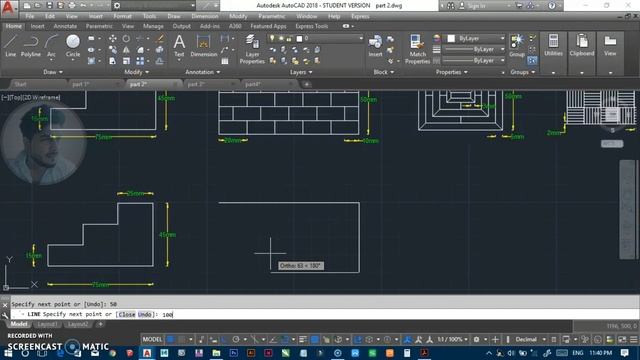
Task: Click the new drawing tab plus button
Action: point(307,84)
